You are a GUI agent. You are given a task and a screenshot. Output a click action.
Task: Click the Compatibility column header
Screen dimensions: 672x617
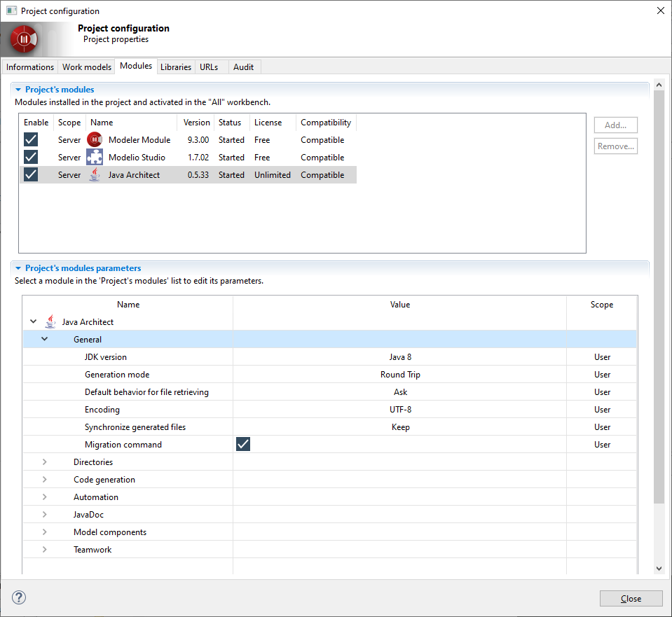coord(326,123)
